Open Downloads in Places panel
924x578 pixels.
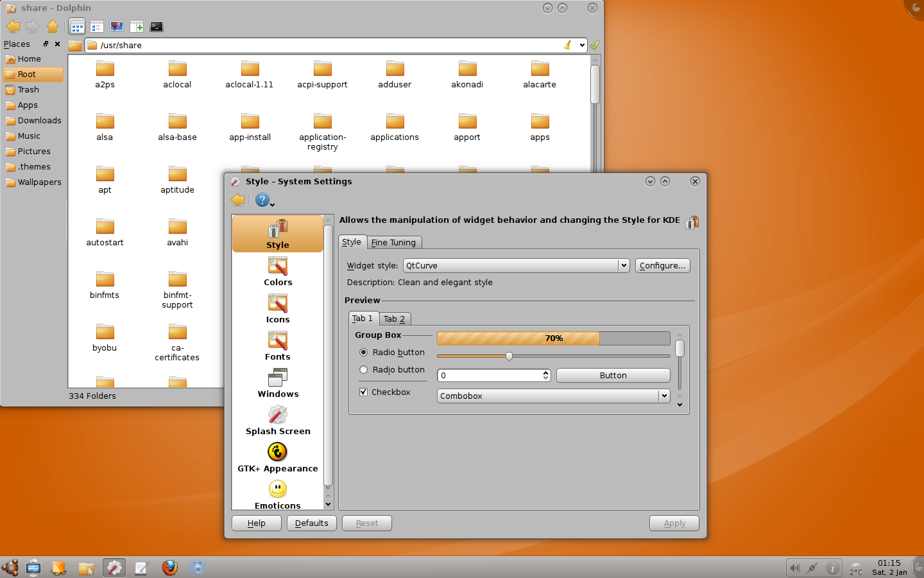[33, 121]
